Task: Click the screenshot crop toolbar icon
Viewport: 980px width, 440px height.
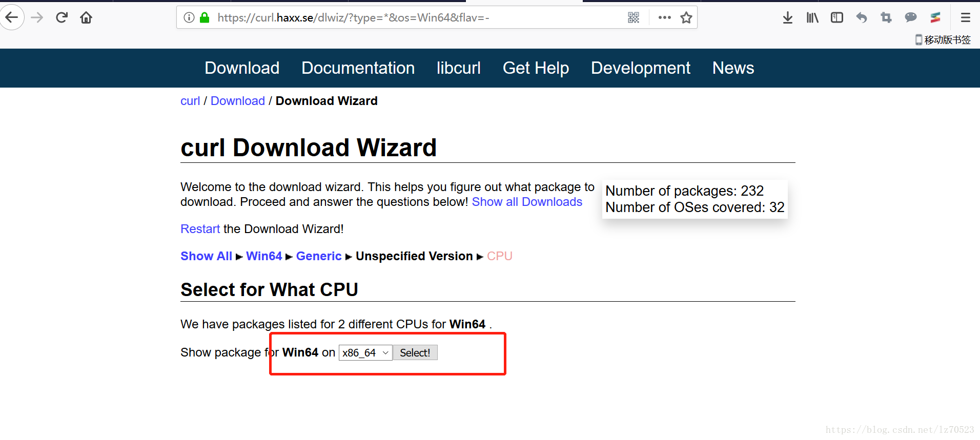Action: click(886, 18)
